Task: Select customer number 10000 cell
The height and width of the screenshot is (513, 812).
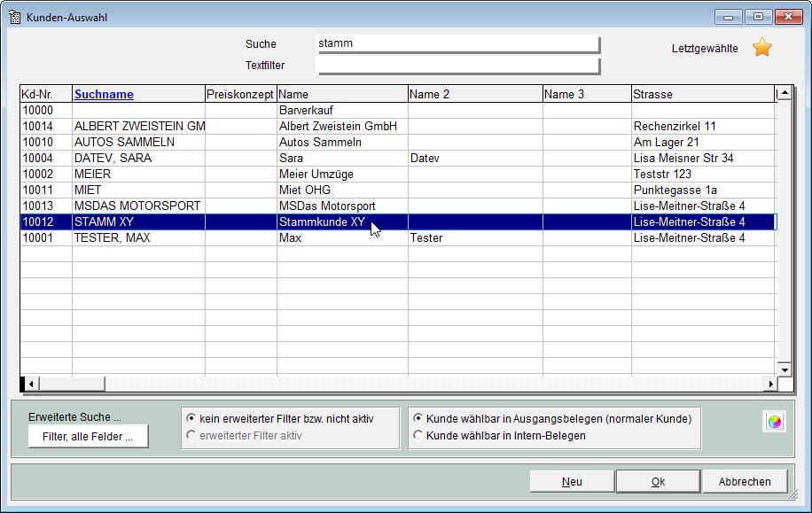Action: click(46, 110)
